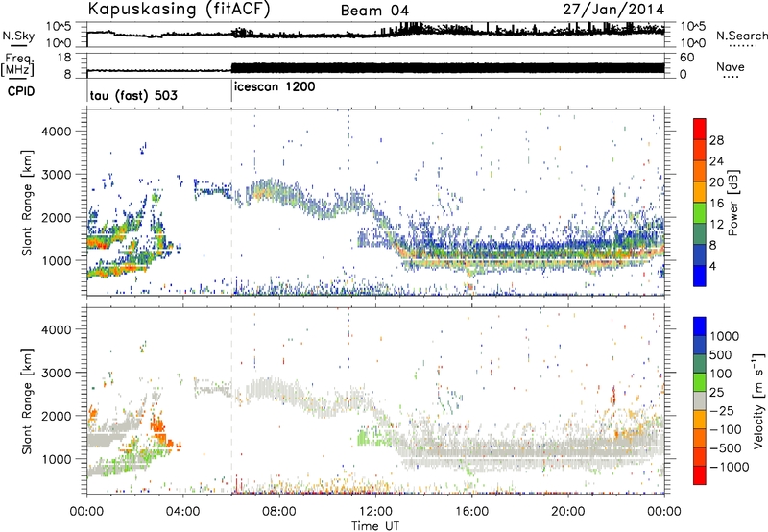Click the 16:00 time tick label
The width and height of the screenshot is (768, 532).
471,512
